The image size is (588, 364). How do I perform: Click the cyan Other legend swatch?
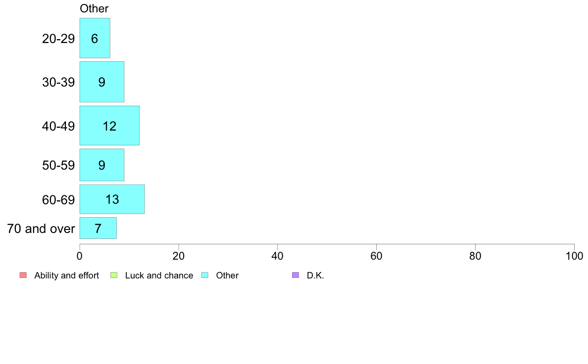coord(204,275)
